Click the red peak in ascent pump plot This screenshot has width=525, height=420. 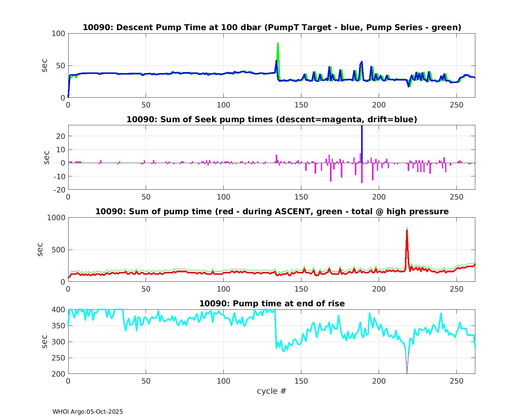click(x=407, y=238)
